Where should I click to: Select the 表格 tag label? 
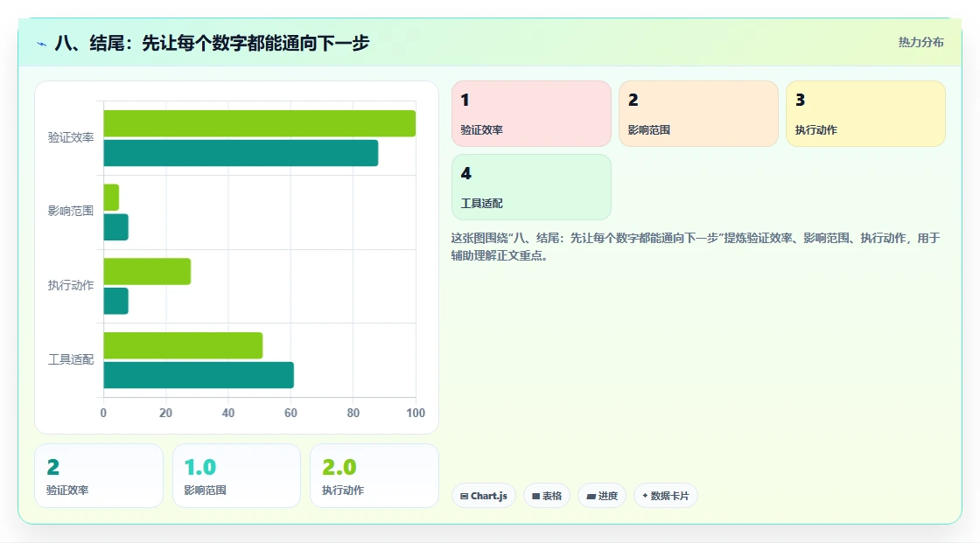552,496
